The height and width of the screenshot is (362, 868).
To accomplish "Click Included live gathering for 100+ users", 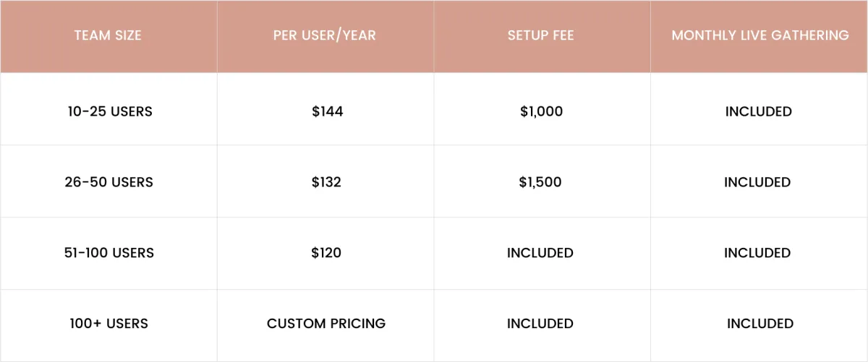I will (x=760, y=324).
